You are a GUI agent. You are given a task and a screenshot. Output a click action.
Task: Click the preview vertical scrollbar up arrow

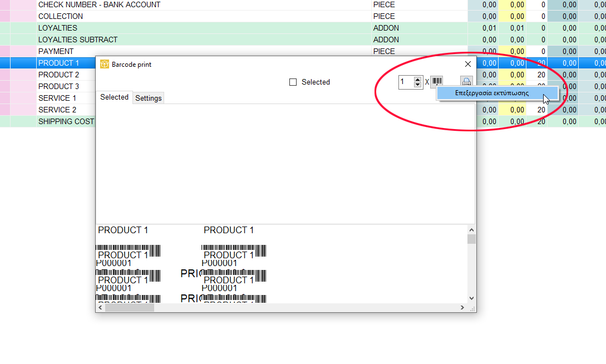point(471,230)
